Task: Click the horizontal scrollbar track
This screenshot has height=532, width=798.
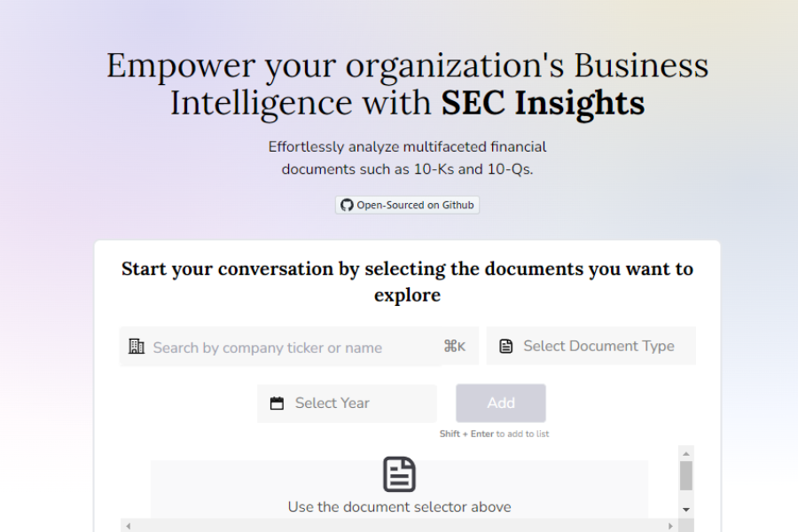Action: pos(399,526)
